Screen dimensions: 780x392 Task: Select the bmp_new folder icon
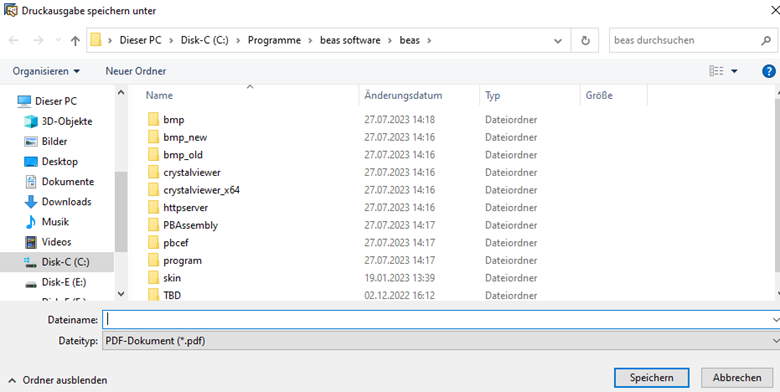(153, 137)
